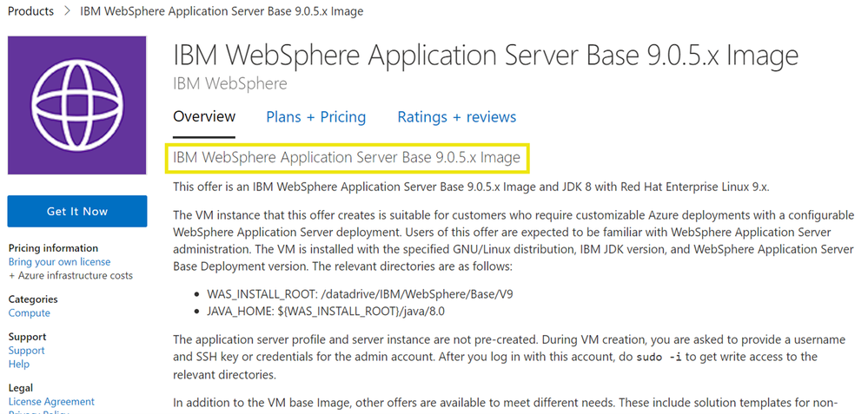Click the JAVA_HOME directory bullet

[326, 312]
